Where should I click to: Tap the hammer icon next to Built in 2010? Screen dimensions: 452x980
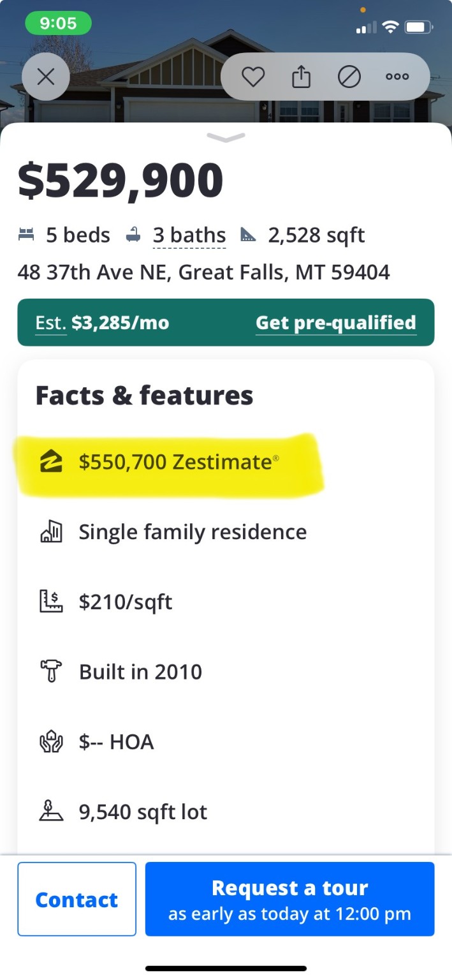click(51, 672)
